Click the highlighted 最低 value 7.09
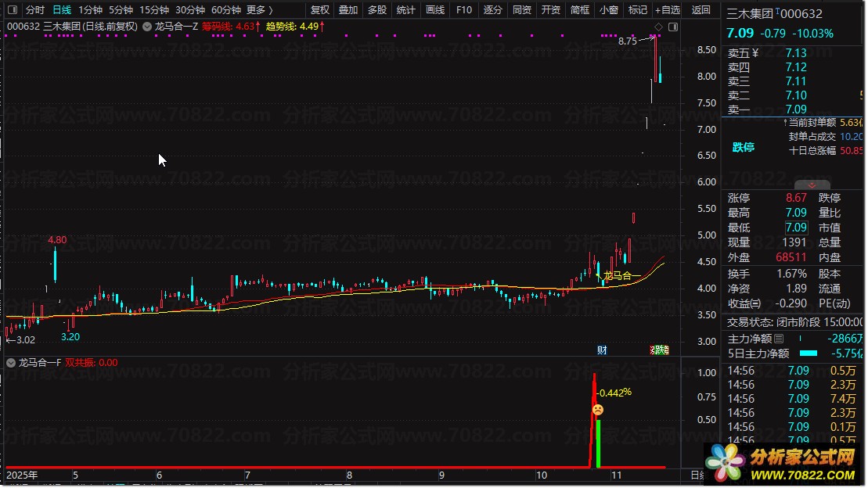This screenshot has width=868, height=488. click(796, 228)
